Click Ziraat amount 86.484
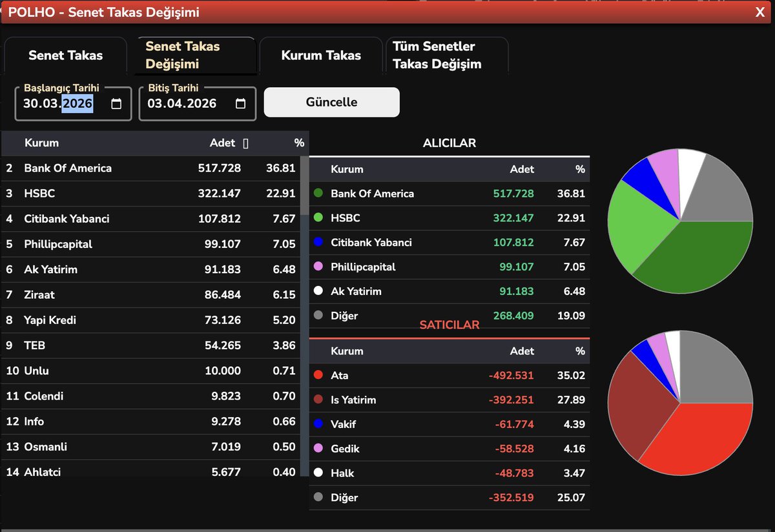 coord(220,294)
